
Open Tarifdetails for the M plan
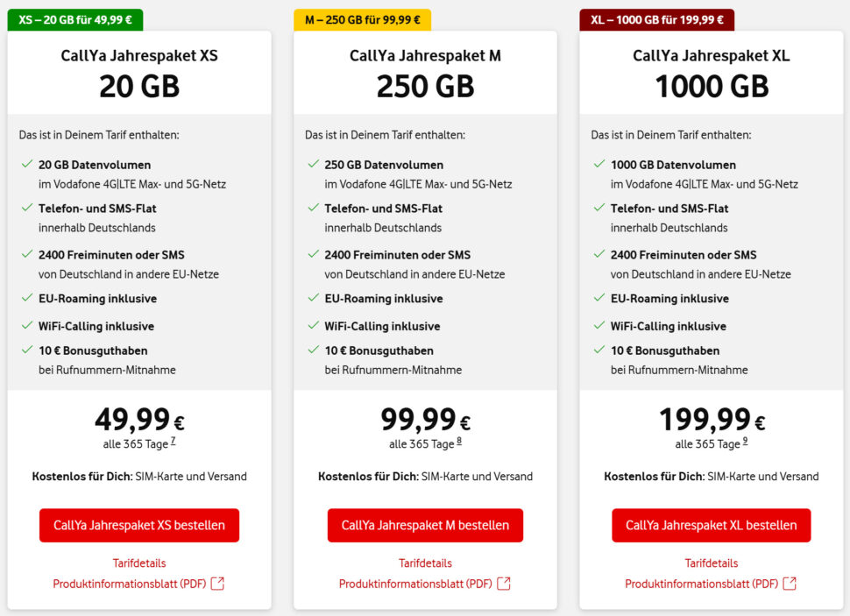[x=424, y=563]
